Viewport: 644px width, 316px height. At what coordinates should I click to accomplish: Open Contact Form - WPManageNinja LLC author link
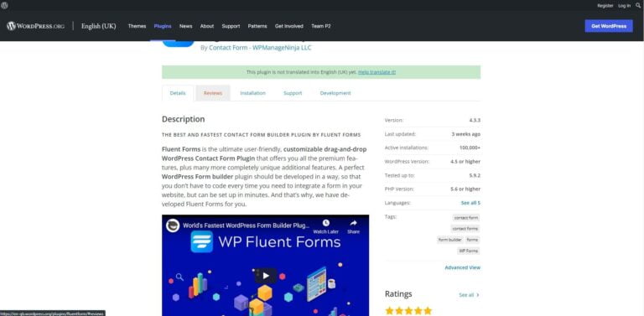tap(260, 48)
